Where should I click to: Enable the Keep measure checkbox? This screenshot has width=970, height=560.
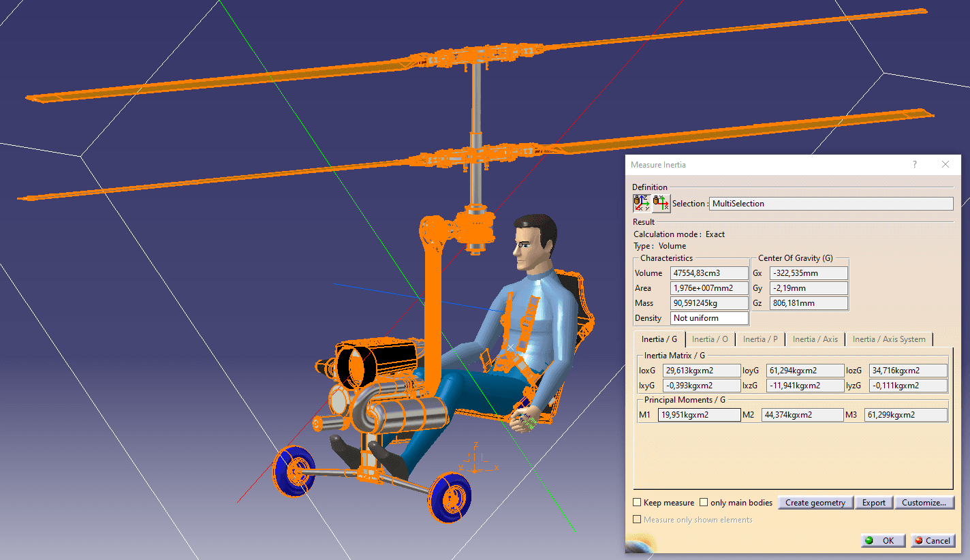(x=638, y=503)
